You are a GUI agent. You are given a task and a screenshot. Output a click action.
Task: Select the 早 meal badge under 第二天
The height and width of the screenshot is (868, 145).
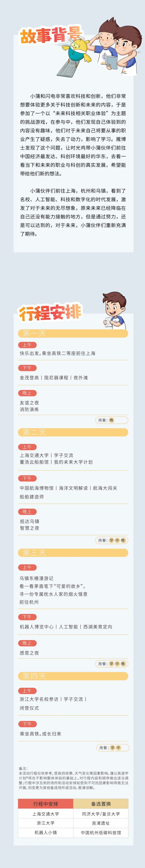(x=112, y=541)
